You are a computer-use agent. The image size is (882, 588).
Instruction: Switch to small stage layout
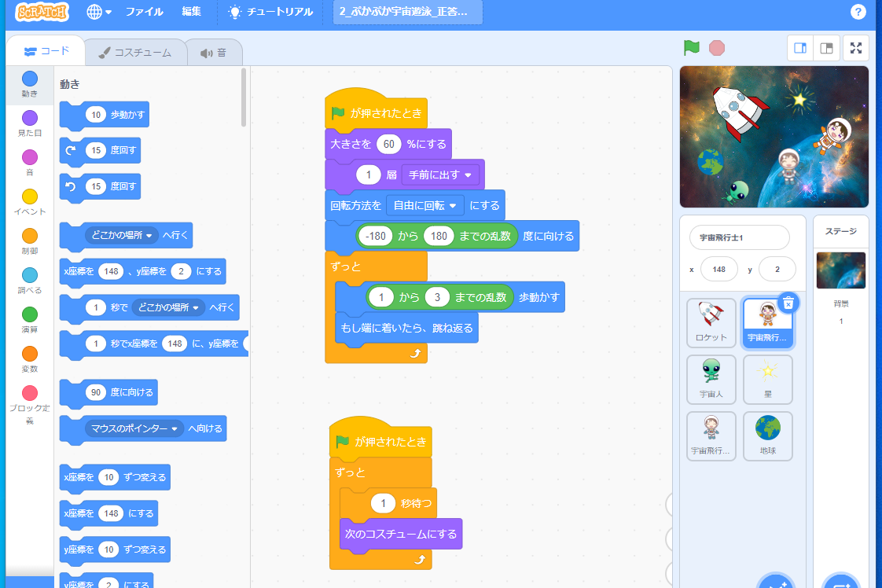point(800,48)
